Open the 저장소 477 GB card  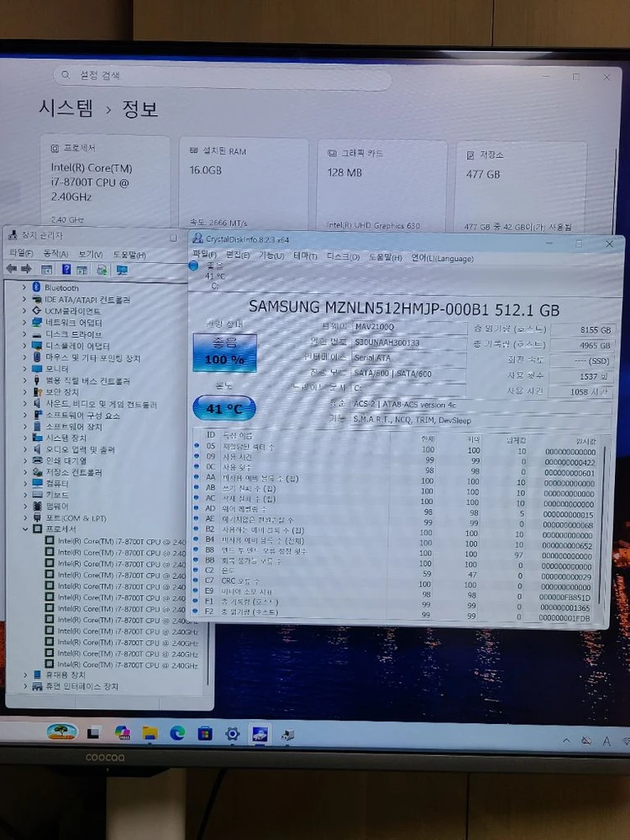pyautogui.click(x=520, y=187)
